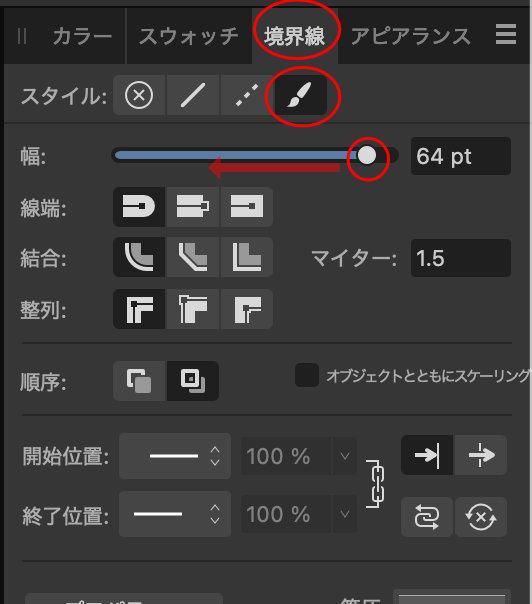Open the panel hamburger menu
Viewport: 532px width, 604px height.
506,34
